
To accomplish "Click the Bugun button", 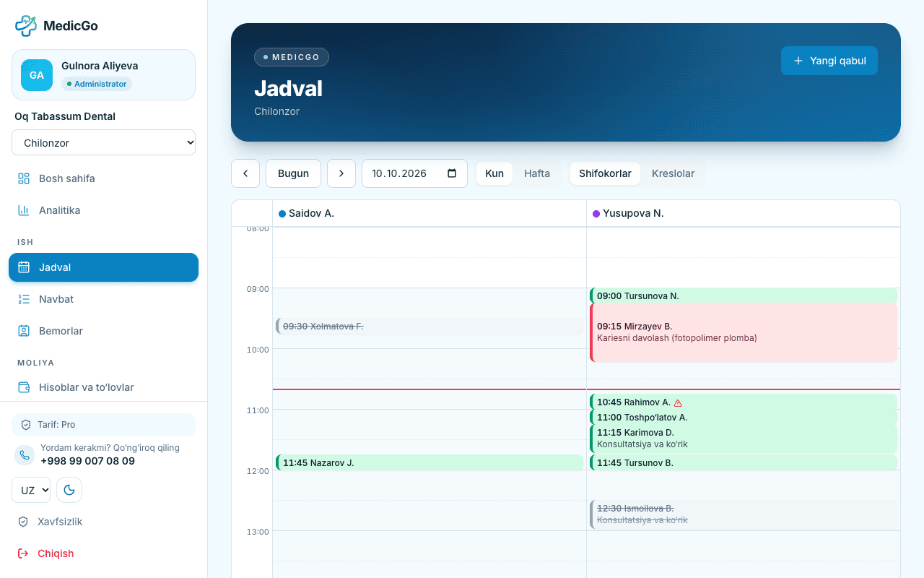I will 294,173.
